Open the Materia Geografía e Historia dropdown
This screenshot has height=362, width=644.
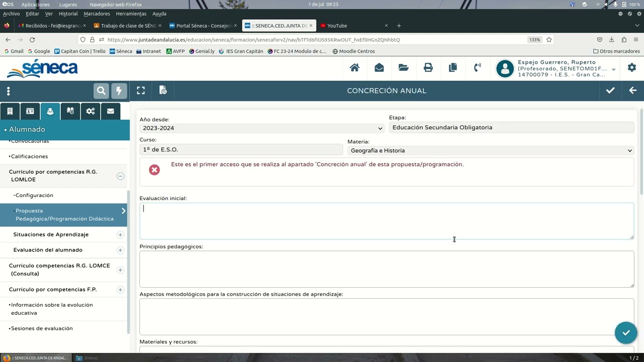[491, 150]
